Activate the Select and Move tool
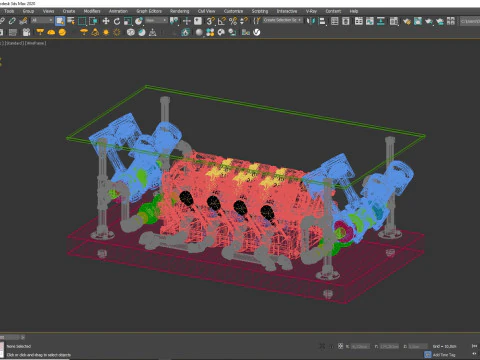The height and width of the screenshot is (360, 480). (x=106, y=21)
